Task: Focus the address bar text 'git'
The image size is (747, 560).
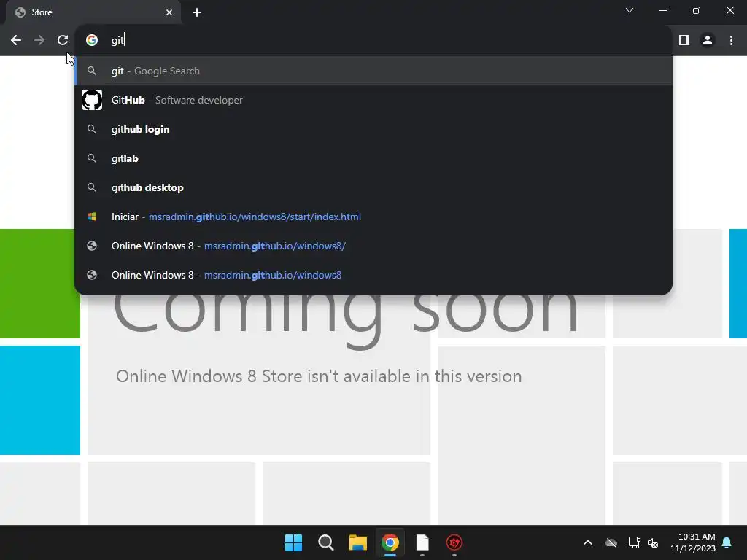Action: pyautogui.click(x=117, y=41)
